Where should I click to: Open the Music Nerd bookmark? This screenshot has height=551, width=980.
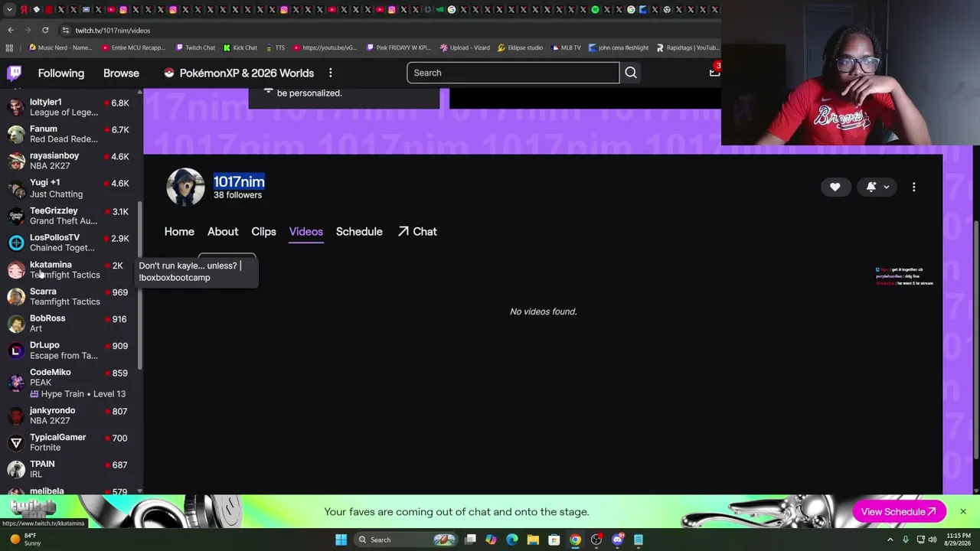click(x=60, y=47)
